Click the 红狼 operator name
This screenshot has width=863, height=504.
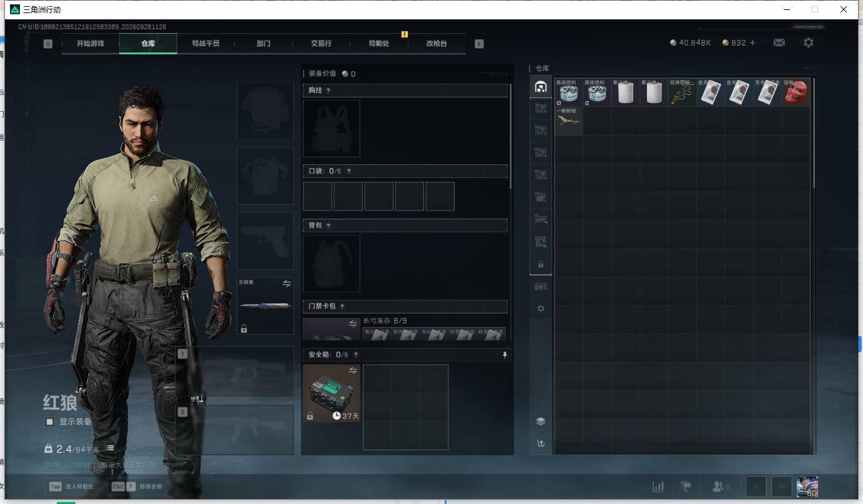point(61,403)
